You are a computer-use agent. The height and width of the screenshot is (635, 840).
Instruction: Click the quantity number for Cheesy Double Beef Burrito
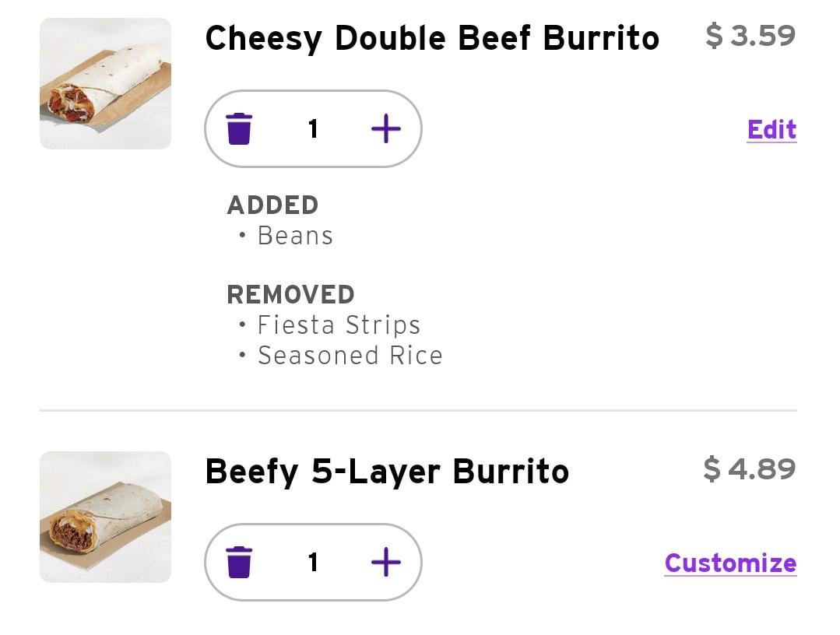tap(313, 128)
